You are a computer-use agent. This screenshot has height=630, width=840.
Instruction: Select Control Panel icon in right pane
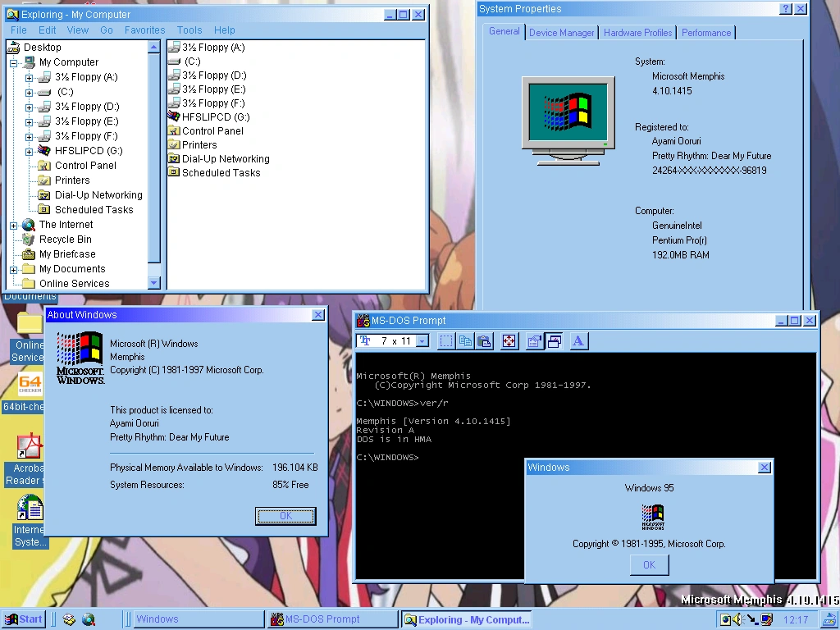(x=174, y=130)
